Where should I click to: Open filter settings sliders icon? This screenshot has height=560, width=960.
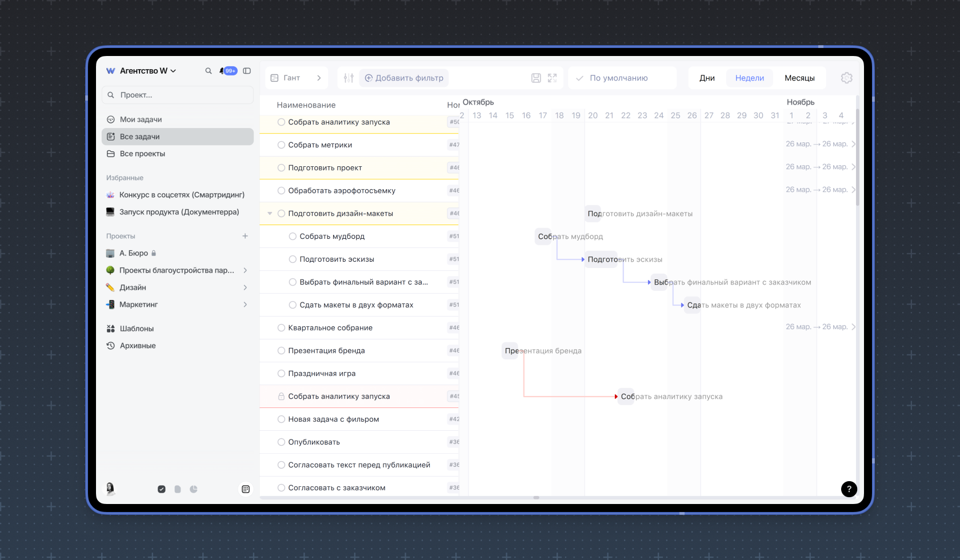point(349,78)
